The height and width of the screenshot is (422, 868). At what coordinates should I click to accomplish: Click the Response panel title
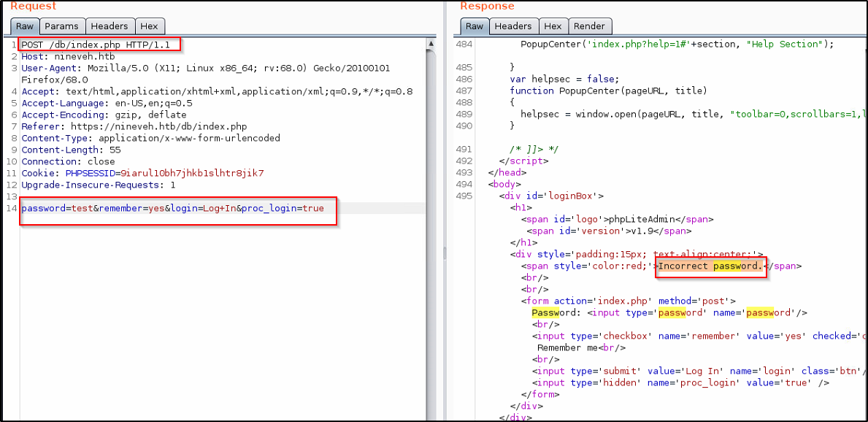(x=487, y=7)
